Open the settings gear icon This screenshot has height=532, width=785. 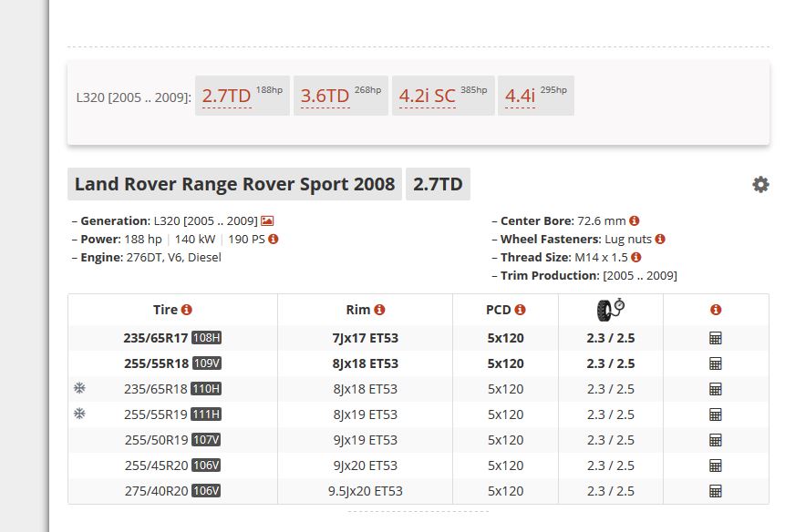(x=760, y=185)
